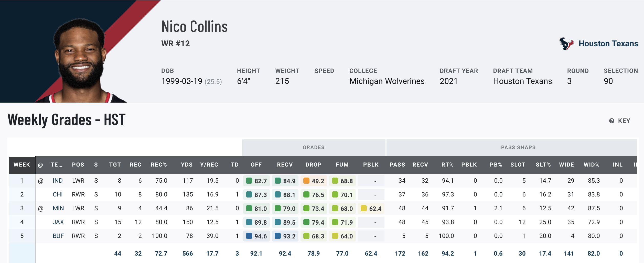Screen dimensions: 644x263
Task: Click the blue 94.6 offense grade swatch
Action: (x=249, y=236)
